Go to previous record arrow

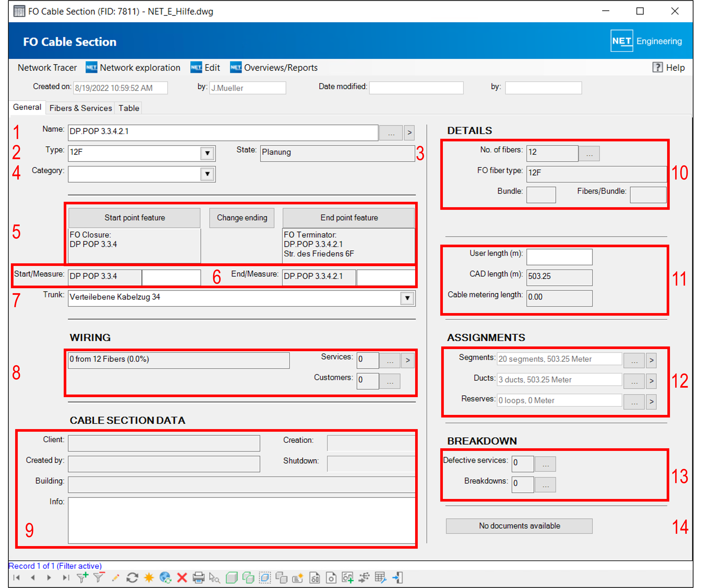pos(33,578)
